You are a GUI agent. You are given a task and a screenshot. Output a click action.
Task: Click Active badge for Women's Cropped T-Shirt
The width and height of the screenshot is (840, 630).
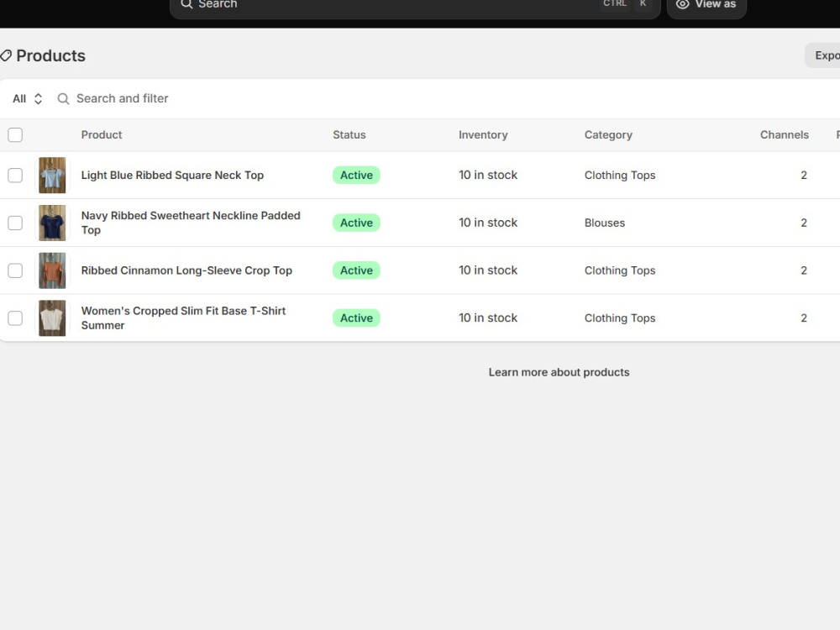point(356,318)
